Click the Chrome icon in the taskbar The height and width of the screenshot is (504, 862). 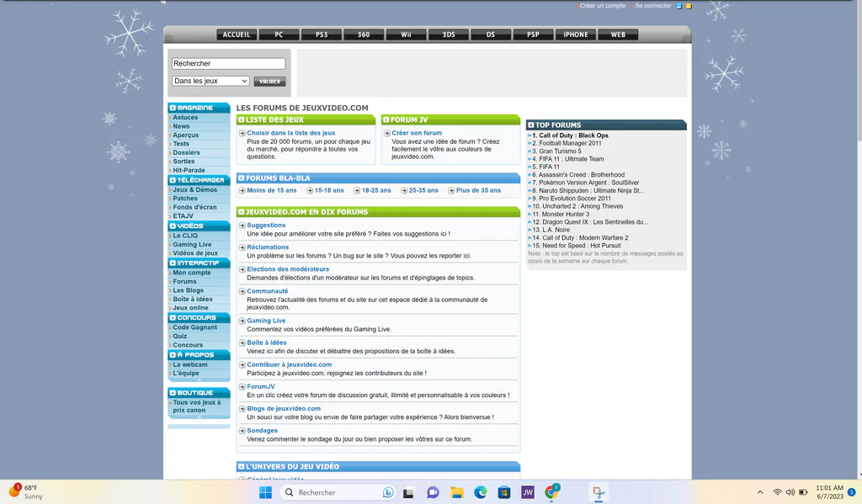point(551,492)
